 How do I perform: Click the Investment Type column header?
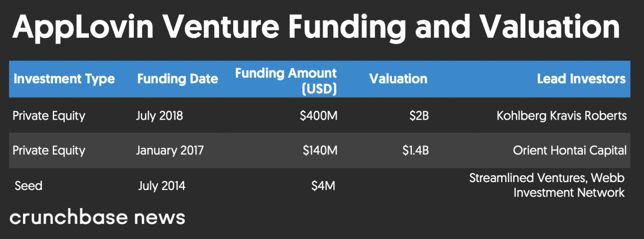point(64,79)
